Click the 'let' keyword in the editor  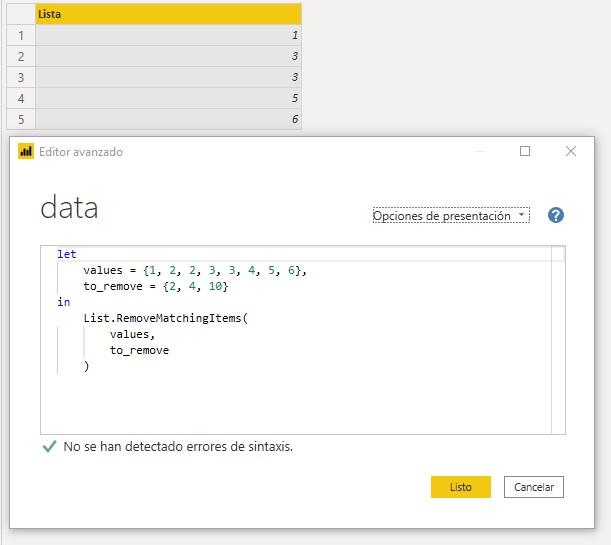67,255
